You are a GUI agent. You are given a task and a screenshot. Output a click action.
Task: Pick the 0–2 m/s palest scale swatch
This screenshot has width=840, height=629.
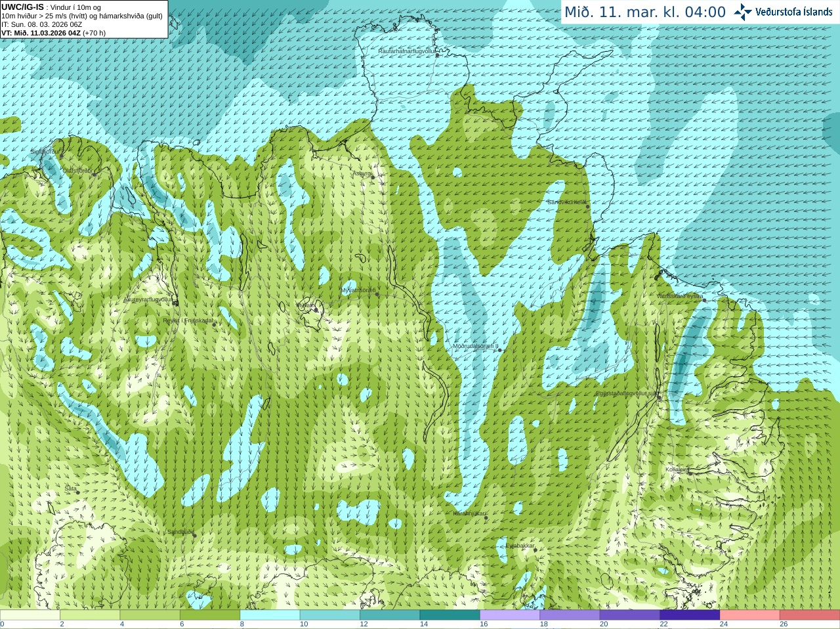click(x=30, y=615)
